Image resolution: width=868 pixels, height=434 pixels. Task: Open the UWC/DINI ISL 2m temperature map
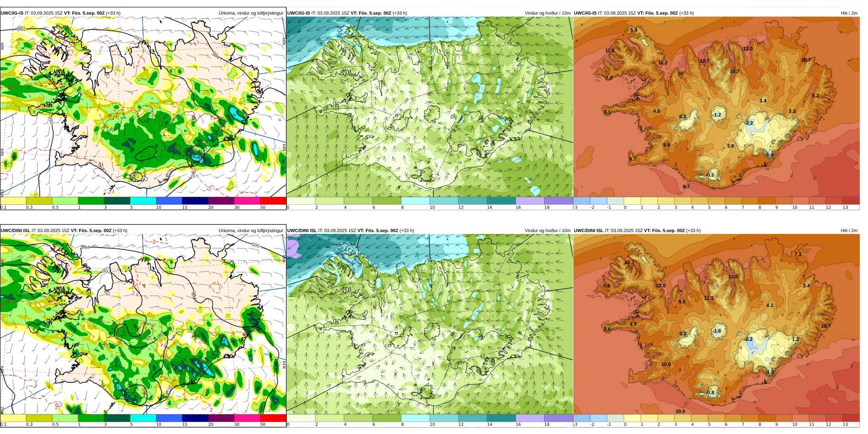click(716, 324)
